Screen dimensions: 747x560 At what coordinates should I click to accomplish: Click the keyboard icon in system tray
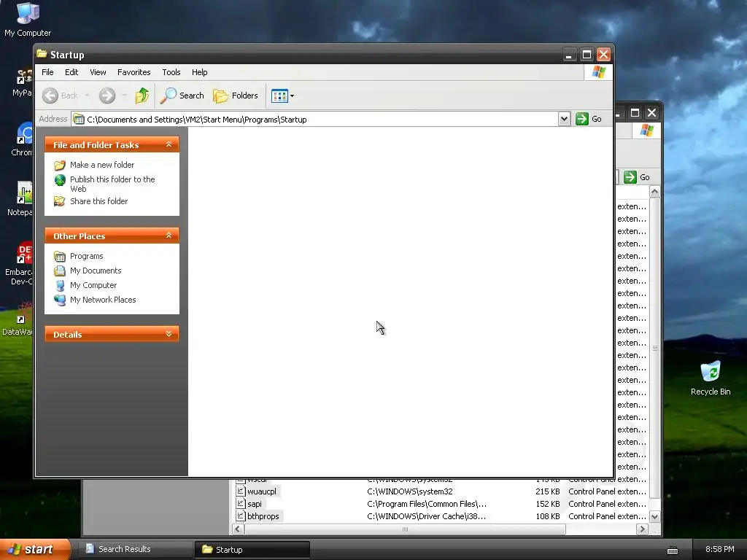point(672,550)
